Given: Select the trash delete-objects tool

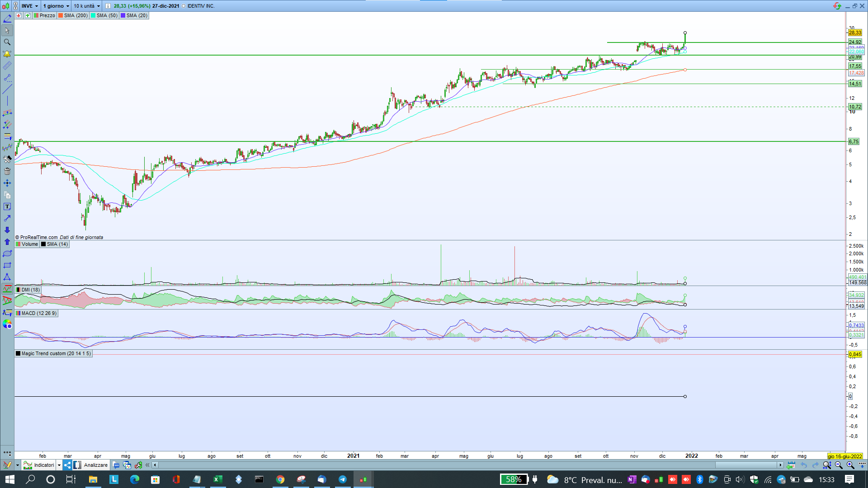Looking at the screenshot, I should pyautogui.click(x=7, y=171).
